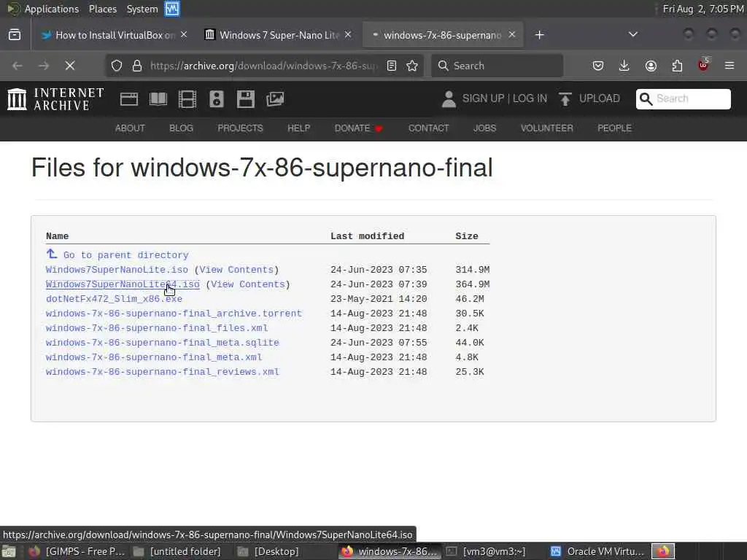
Task: Open the System menu
Action: click(142, 9)
